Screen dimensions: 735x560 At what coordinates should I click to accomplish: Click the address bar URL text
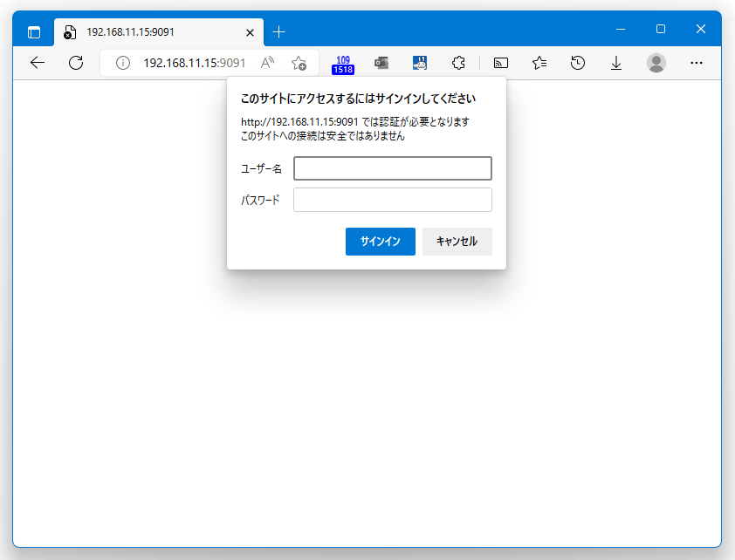(x=194, y=63)
